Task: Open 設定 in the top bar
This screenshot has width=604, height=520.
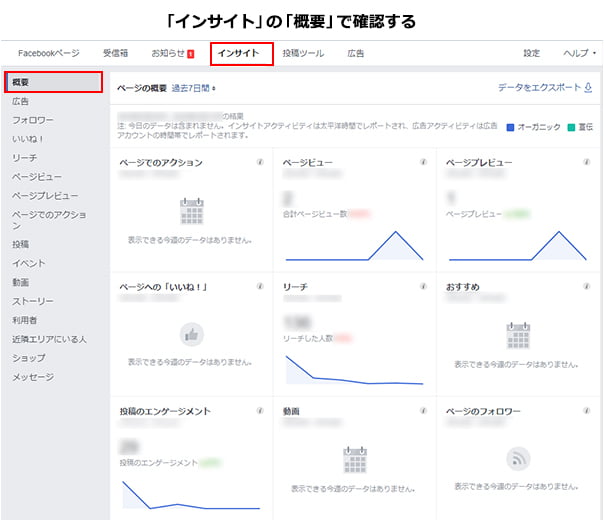Action: [x=531, y=52]
